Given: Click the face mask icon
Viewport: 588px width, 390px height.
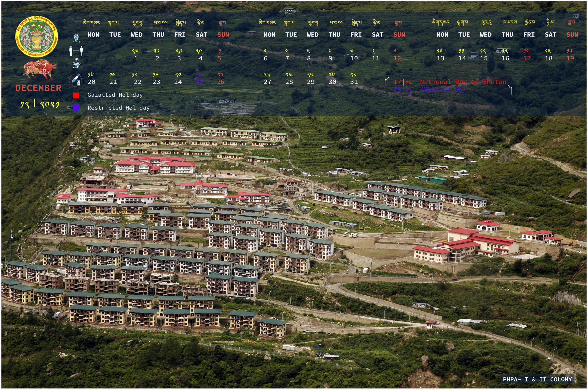Looking at the screenshot, I should pyautogui.click(x=77, y=39).
